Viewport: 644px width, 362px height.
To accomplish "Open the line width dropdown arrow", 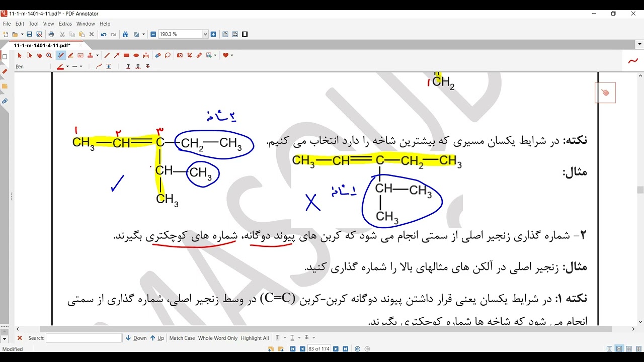I will point(81,66).
